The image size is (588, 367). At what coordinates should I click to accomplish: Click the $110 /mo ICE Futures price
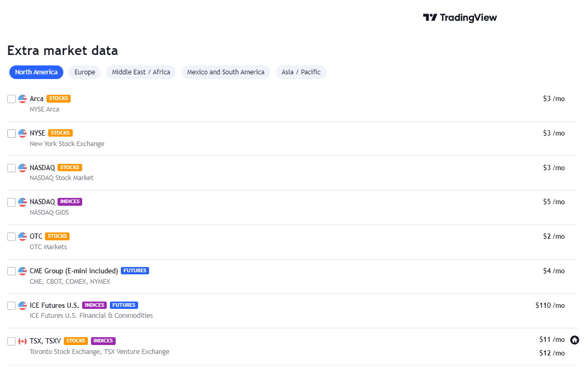coord(550,305)
